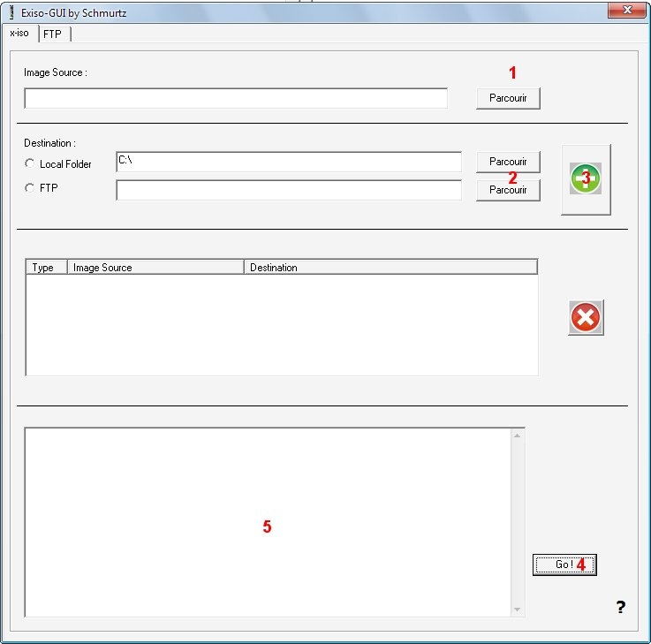This screenshot has height=644, width=651.
Task: Click the Exiso-GUI title bar app icon
Action: (x=11, y=12)
